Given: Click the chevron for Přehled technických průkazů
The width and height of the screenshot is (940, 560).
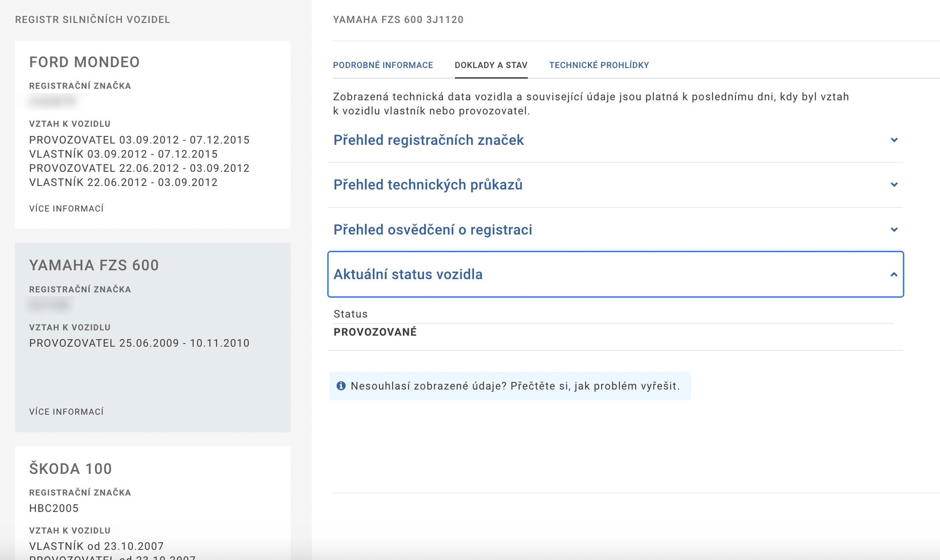Looking at the screenshot, I should [894, 185].
